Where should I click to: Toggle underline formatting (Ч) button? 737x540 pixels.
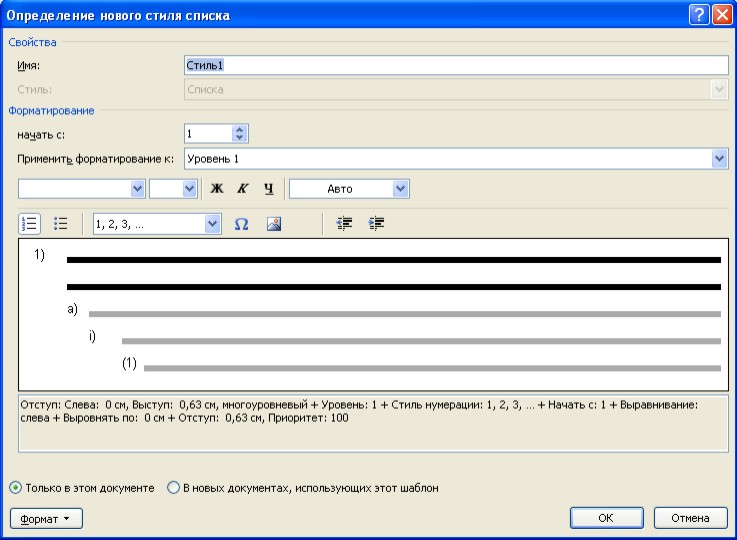coord(268,188)
